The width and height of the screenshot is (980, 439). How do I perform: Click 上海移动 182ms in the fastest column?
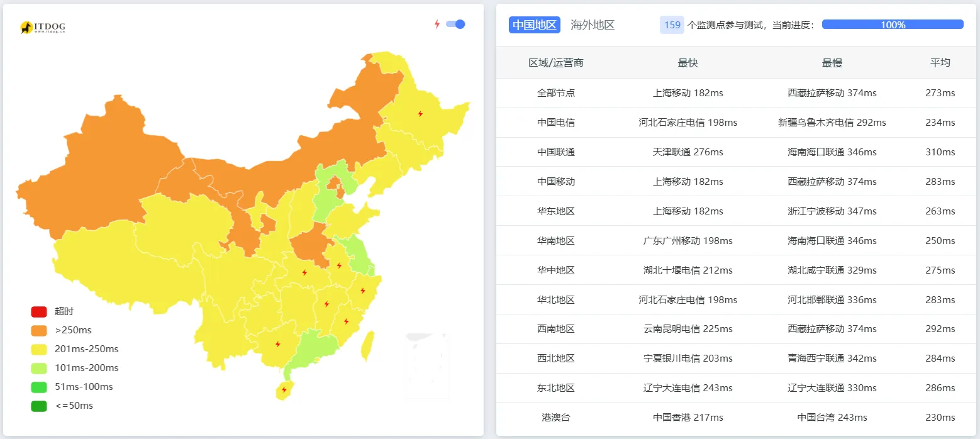point(688,92)
